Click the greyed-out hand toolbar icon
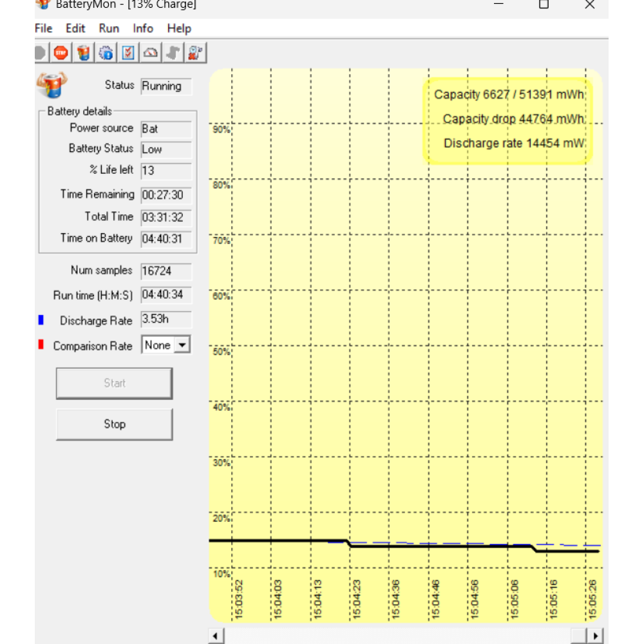Viewport: 644px width, 644px height. point(173,53)
